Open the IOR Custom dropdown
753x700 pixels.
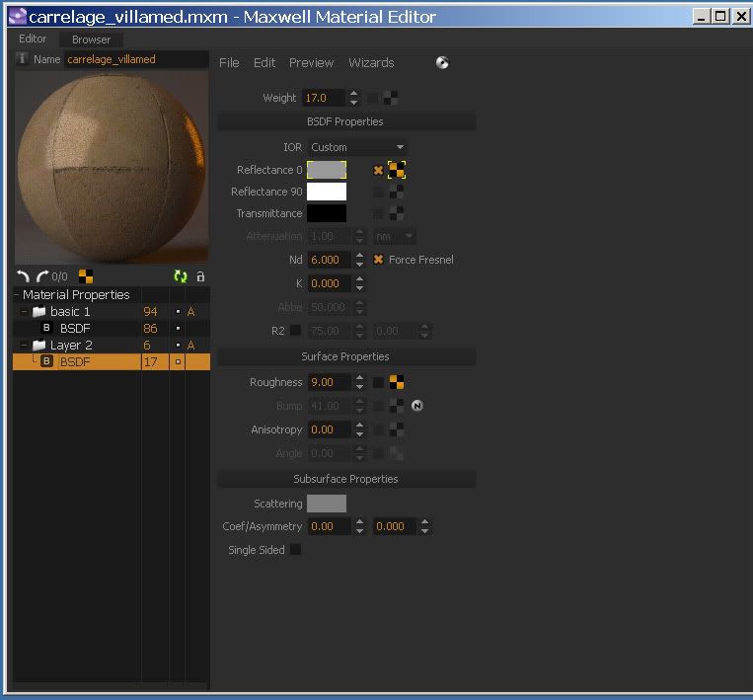[x=357, y=147]
